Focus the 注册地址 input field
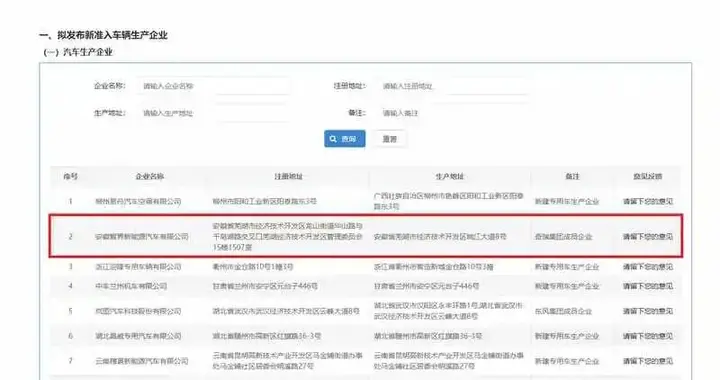Image resolution: width=720 pixels, height=380 pixels. point(454,86)
